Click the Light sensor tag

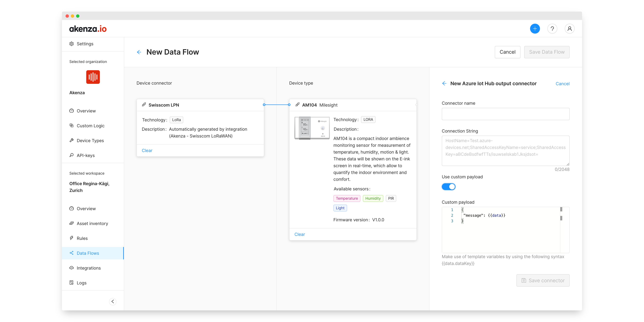[x=340, y=208]
